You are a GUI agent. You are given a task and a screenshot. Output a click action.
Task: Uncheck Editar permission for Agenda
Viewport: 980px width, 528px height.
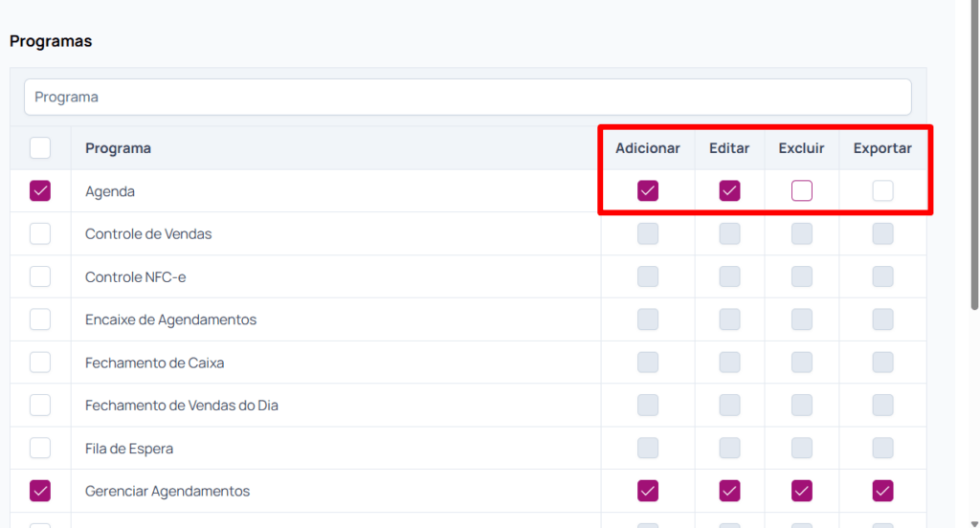coord(729,191)
